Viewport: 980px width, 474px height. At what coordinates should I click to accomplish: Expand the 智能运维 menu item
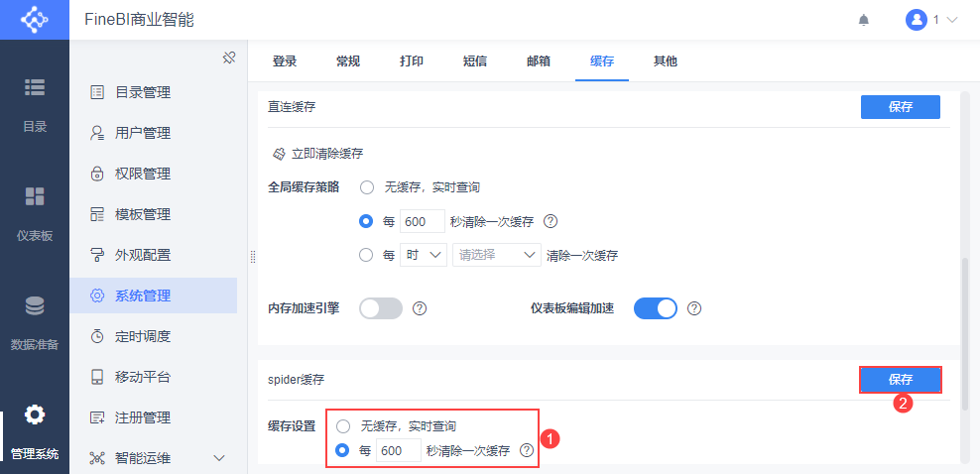[219, 457]
